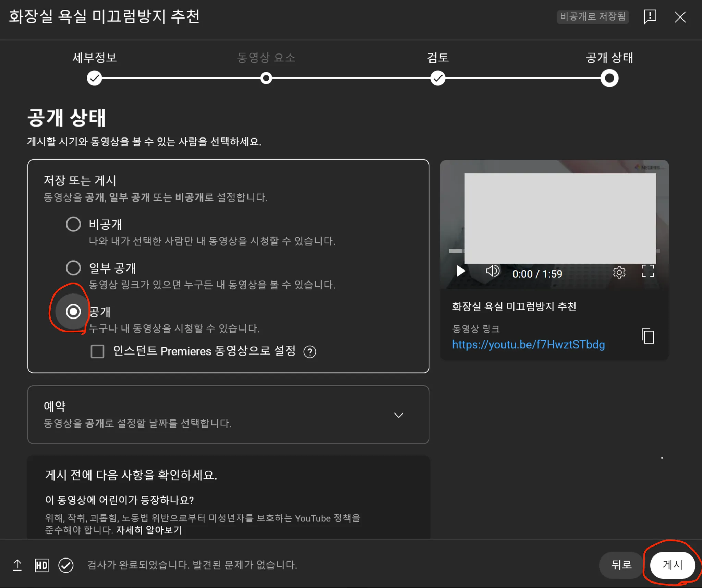Image resolution: width=702 pixels, height=588 pixels.
Task: Enter fullscreen in the video preview
Action: coord(647,271)
